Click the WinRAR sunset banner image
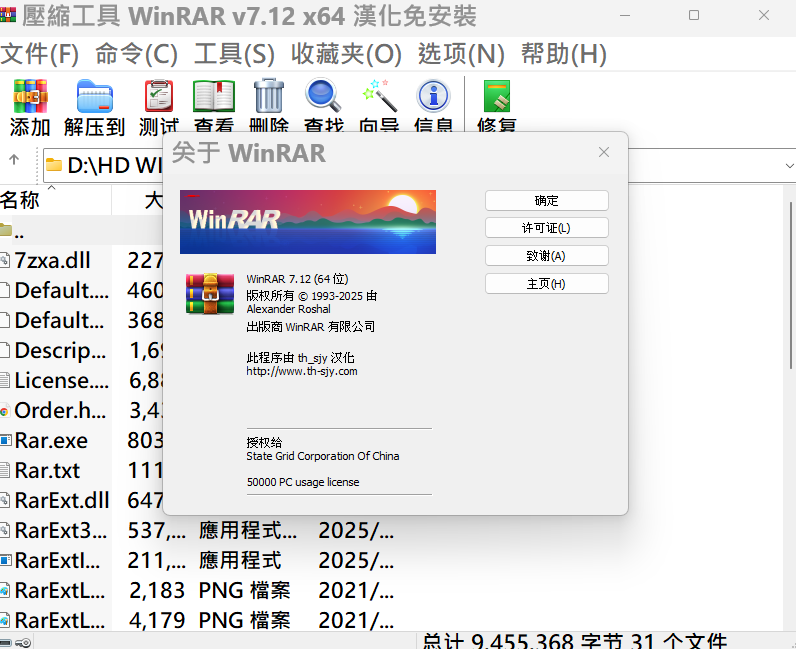796x649 pixels. 308,222
